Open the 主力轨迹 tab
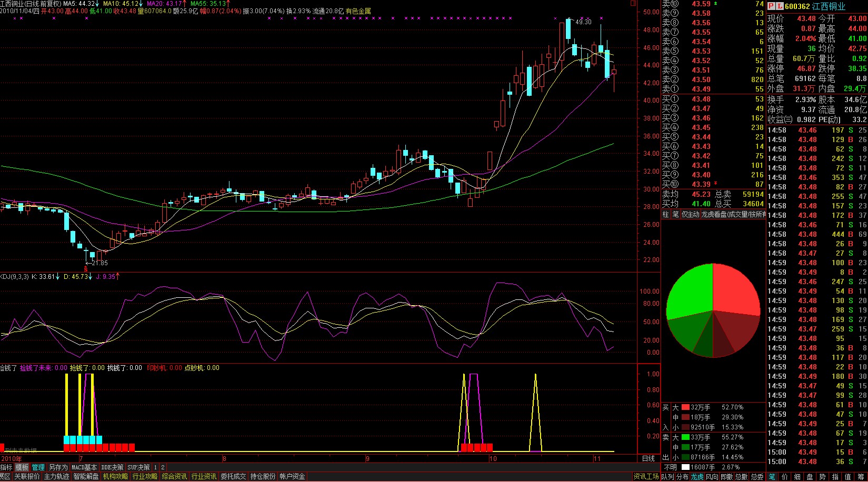Viewport: 868px width, 482px height. pyautogui.click(x=56, y=477)
